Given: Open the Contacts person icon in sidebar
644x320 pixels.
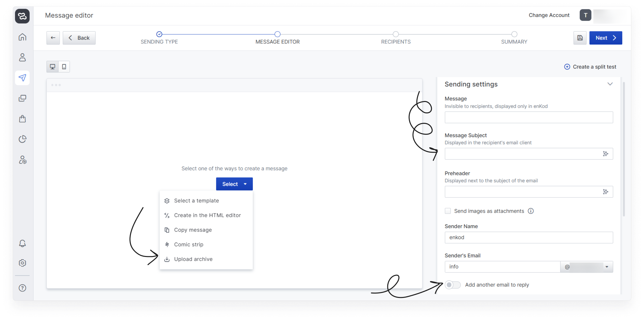Looking at the screenshot, I should click(x=22, y=58).
